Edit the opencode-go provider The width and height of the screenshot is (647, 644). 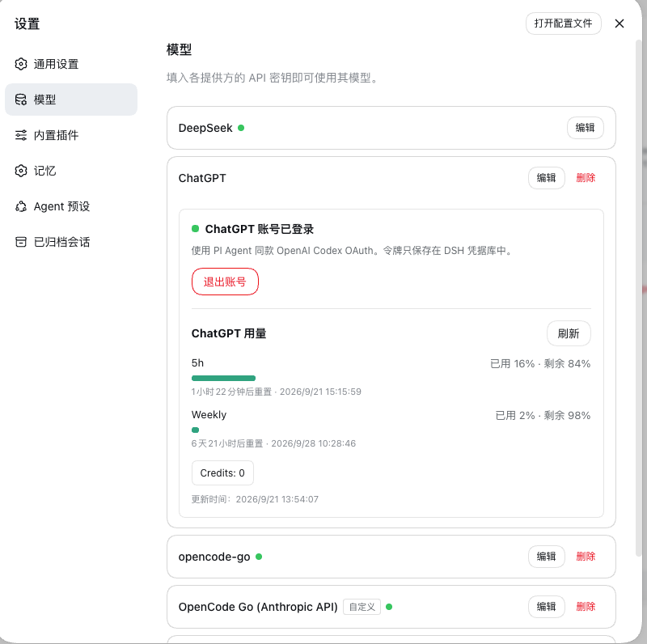[x=547, y=557]
